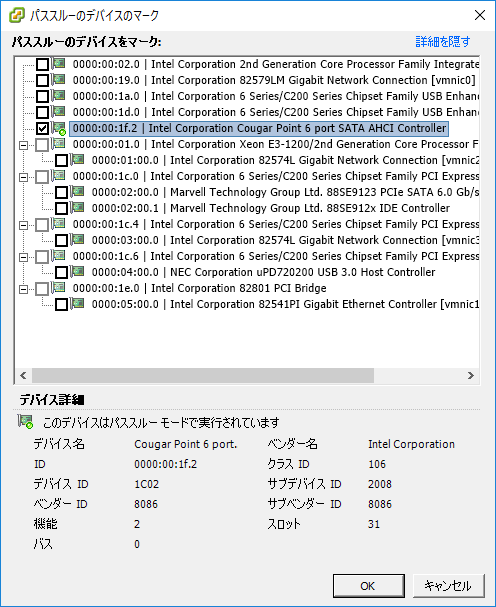Click device icon for 0000:04:00.0 row
The image size is (496, 607).
(78, 272)
